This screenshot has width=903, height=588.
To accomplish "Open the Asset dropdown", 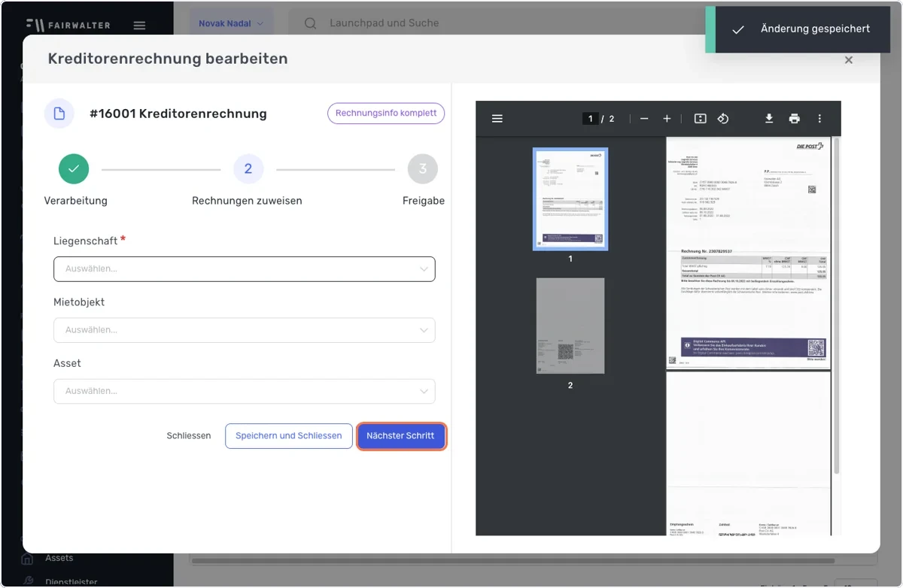I will pos(245,391).
